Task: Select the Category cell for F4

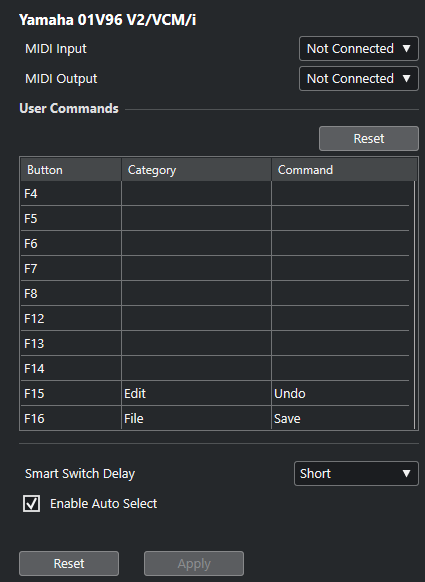Action: (x=196, y=193)
